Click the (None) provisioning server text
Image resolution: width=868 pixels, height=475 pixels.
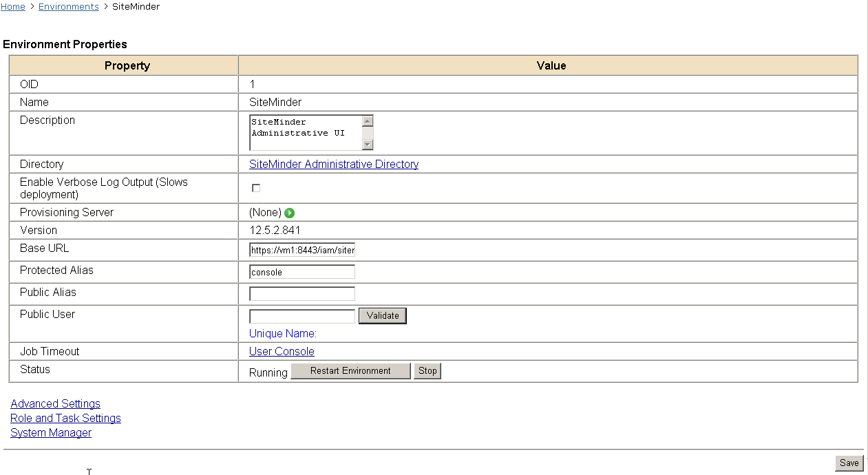(265, 213)
